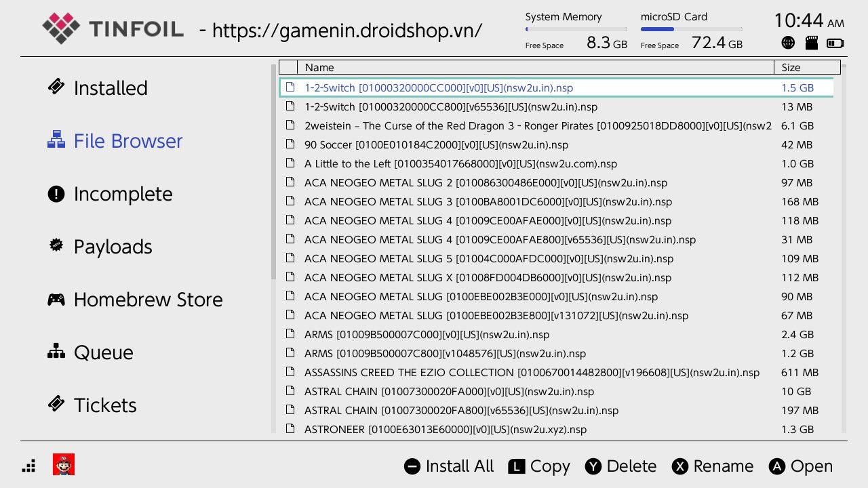Select 1-2-Switch [v0] 1.5 GB file
868x488 pixels.
[556, 87]
